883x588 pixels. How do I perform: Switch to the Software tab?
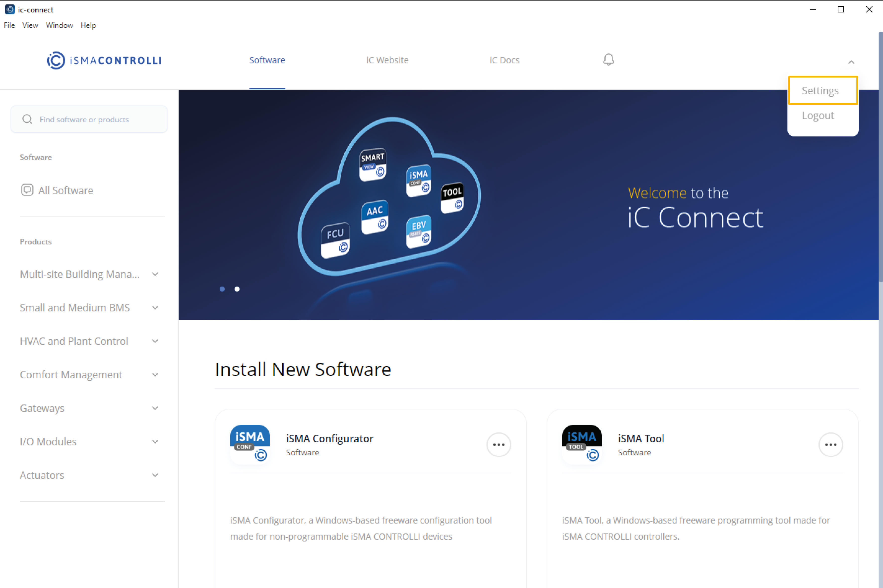point(267,60)
